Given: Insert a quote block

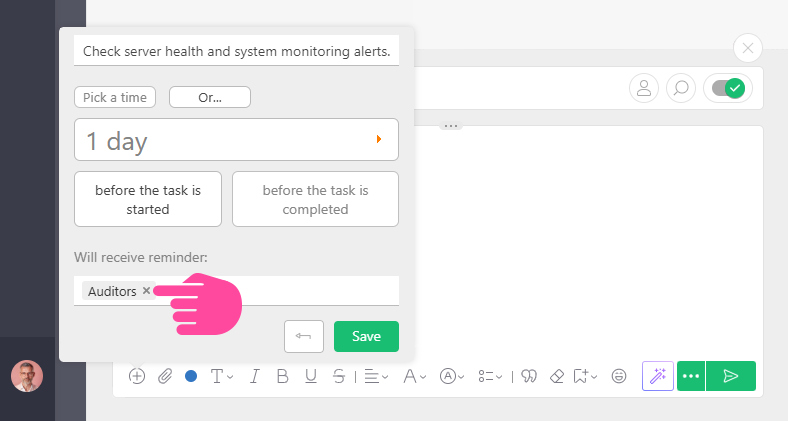Looking at the screenshot, I should 530,376.
